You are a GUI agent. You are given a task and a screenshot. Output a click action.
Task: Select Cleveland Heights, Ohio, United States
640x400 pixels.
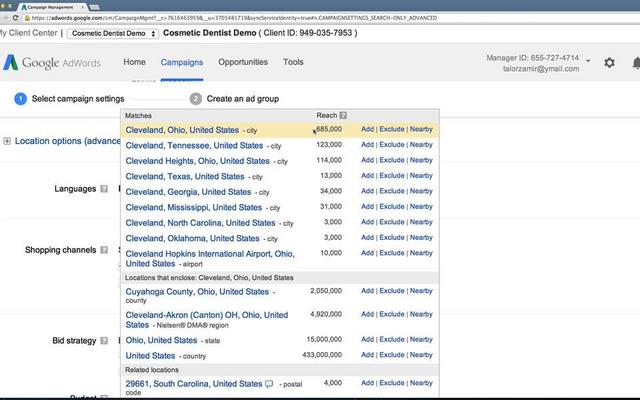tap(198, 161)
